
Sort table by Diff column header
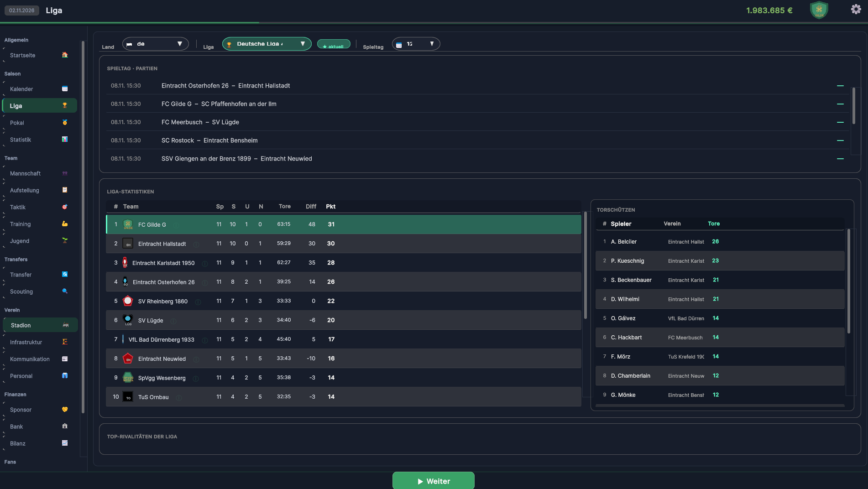coord(311,207)
